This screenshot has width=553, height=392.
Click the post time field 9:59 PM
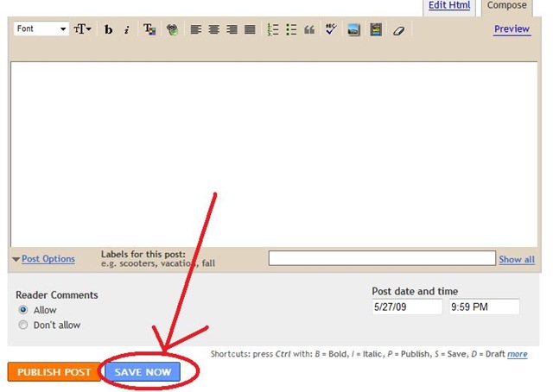(484, 307)
